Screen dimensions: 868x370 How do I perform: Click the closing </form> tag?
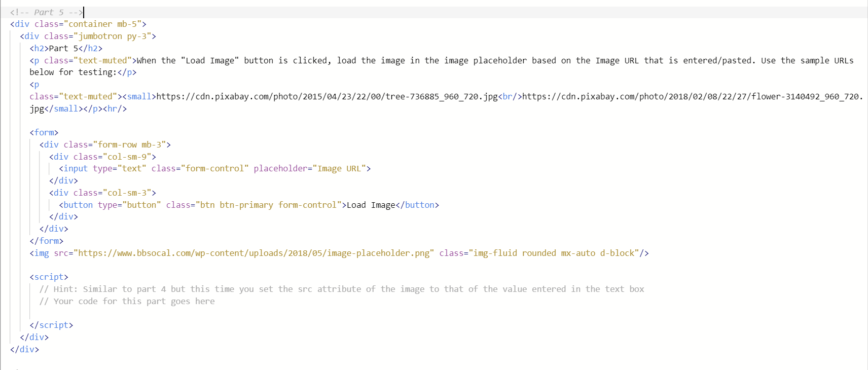[x=47, y=241]
